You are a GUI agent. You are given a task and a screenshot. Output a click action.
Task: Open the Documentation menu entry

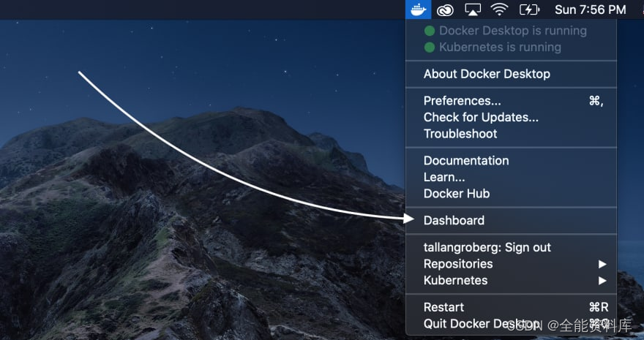511,160
